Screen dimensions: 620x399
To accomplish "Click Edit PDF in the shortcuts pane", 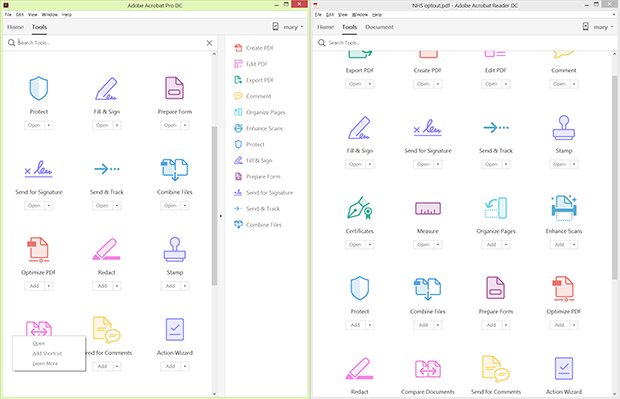I will [x=251, y=64].
